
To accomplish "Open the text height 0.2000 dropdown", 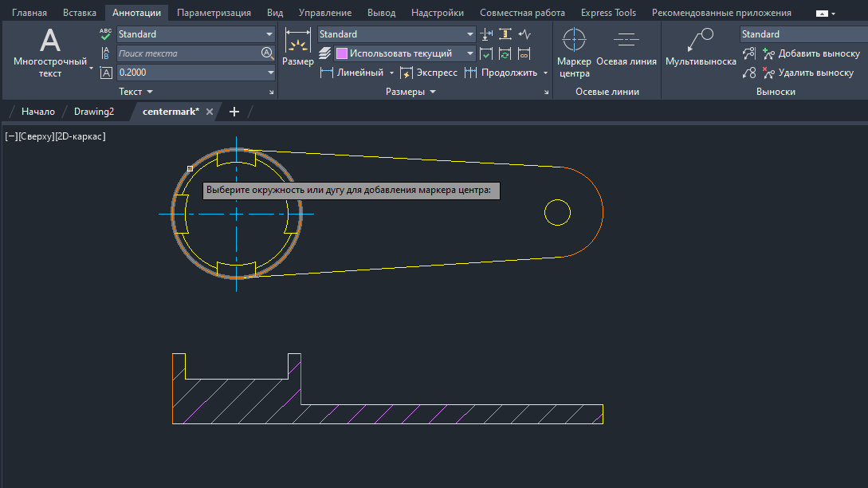I will pos(270,73).
